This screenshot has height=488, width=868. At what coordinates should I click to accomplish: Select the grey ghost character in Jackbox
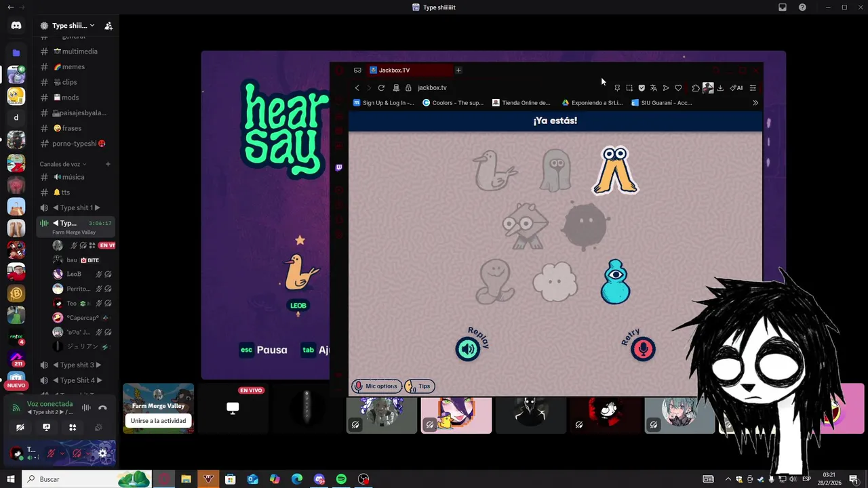[x=555, y=170]
